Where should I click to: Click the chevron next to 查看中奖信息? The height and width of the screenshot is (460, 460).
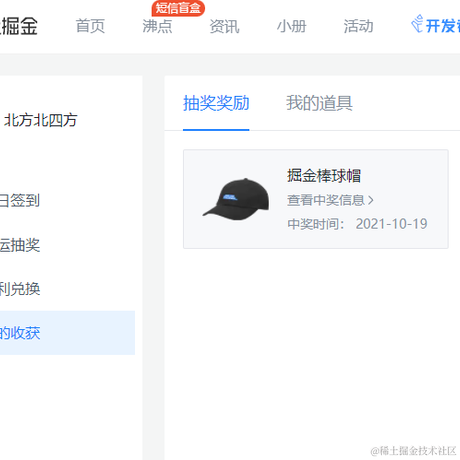(x=370, y=200)
